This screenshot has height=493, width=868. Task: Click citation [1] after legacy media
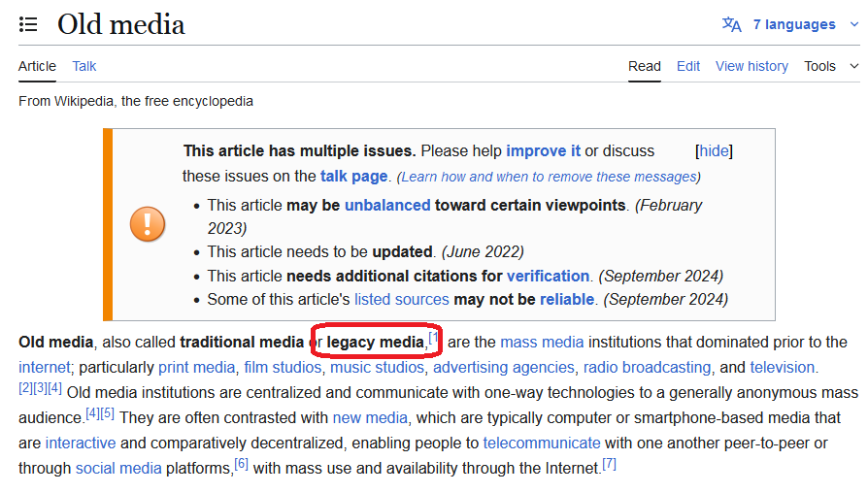[434, 337]
